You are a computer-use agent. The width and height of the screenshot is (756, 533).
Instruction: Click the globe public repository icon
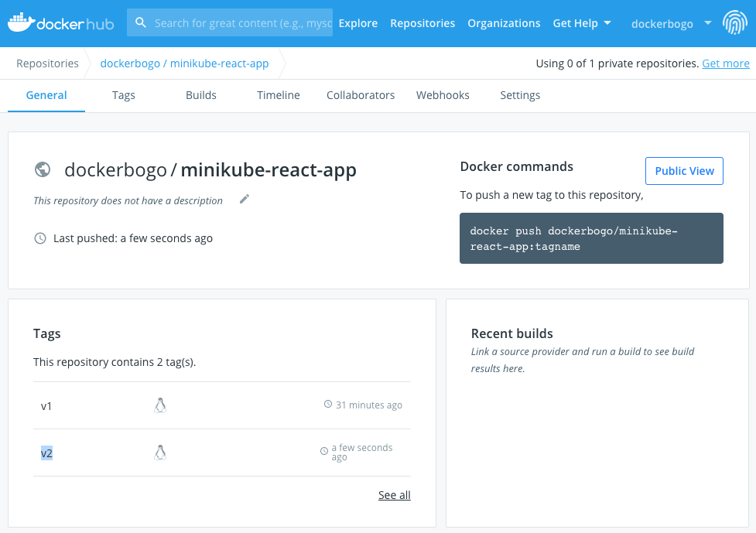[x=43, y=169]
